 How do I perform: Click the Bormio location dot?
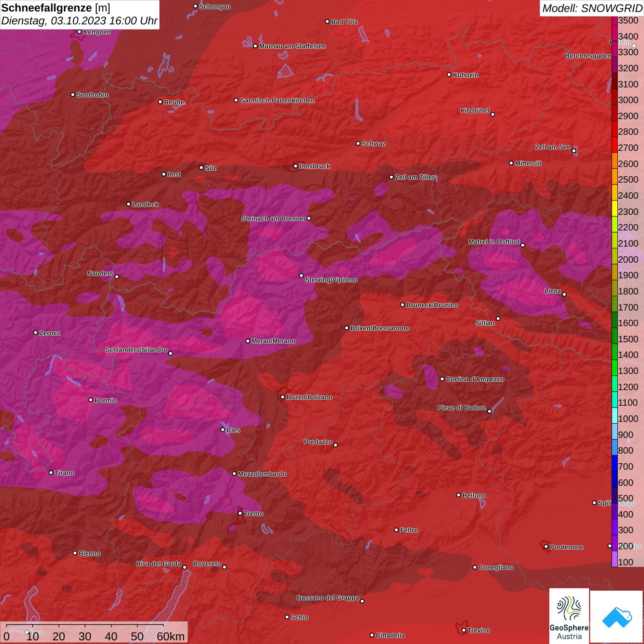pyautogui.click(x=91, y=400)
